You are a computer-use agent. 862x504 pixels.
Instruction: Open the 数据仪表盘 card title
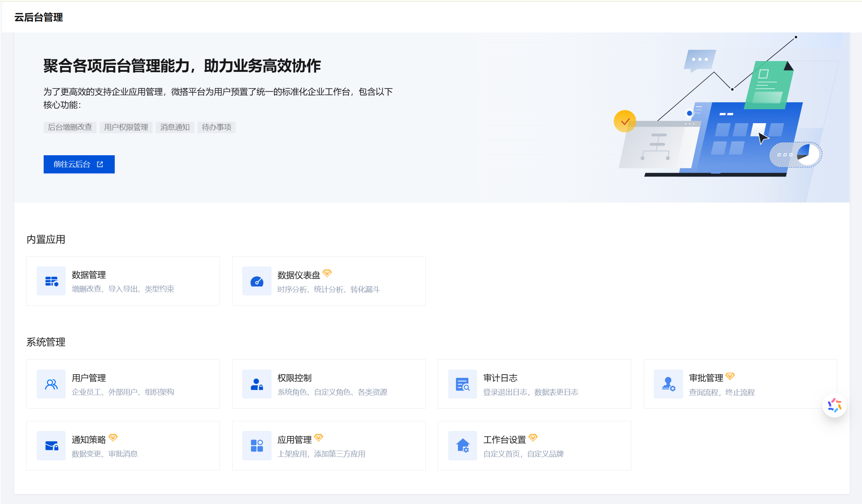click(x=299, y=275)
